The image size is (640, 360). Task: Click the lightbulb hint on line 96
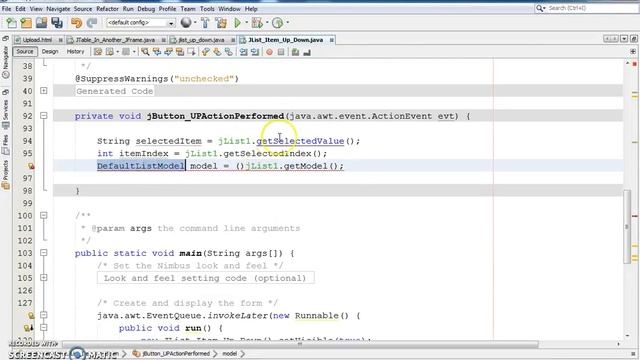[31, 166]
